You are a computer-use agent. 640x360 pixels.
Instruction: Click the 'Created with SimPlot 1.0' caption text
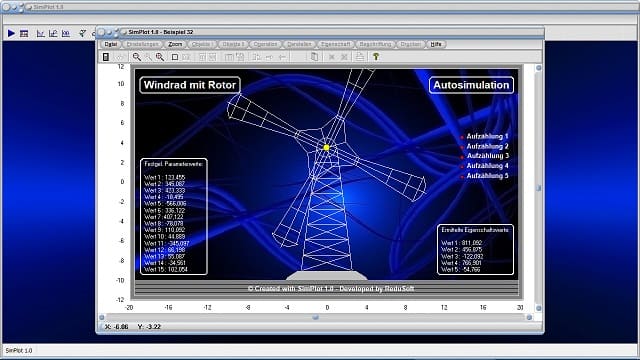331,289
